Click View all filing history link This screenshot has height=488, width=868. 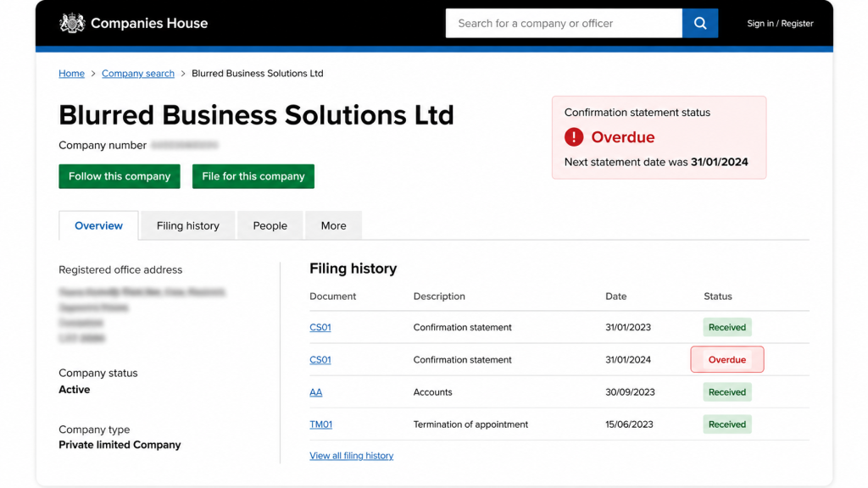(352, 455)
